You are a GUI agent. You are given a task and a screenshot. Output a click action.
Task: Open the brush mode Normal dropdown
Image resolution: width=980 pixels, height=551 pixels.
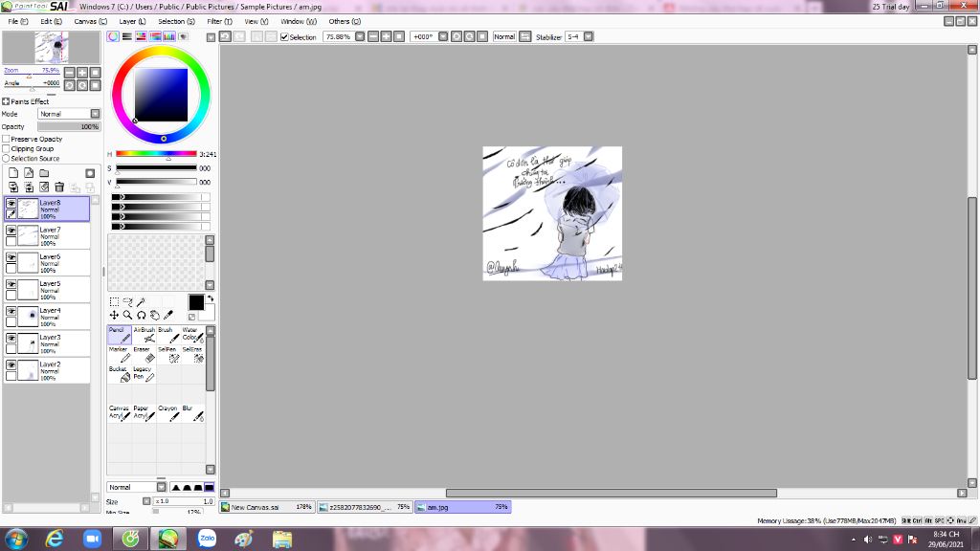click(x=136, y=487)
